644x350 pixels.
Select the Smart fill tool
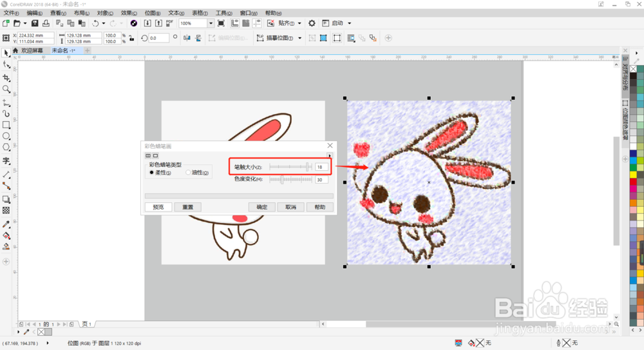[6, 247]
